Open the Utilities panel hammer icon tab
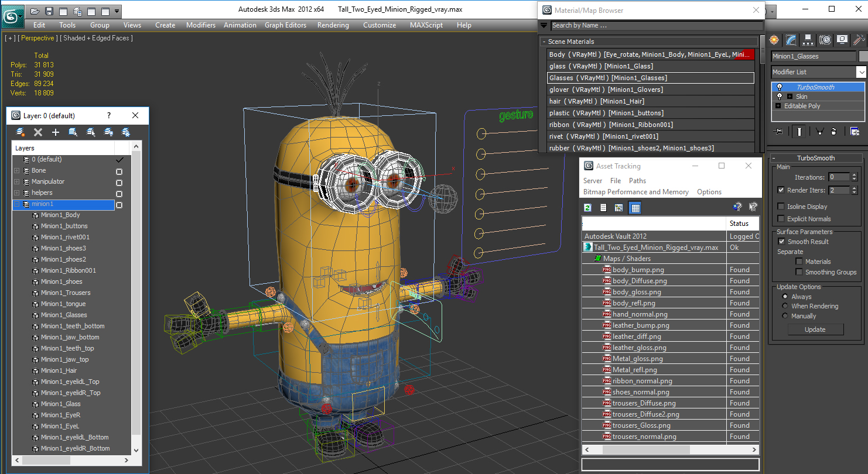Screen dimensions: 868x474 [859, 40]
